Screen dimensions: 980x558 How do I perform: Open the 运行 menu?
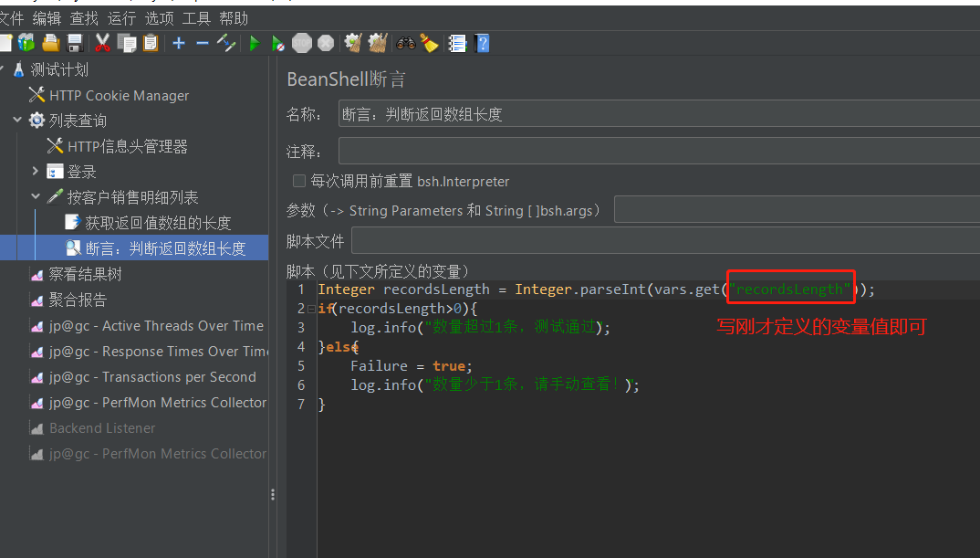click(122, 18)
